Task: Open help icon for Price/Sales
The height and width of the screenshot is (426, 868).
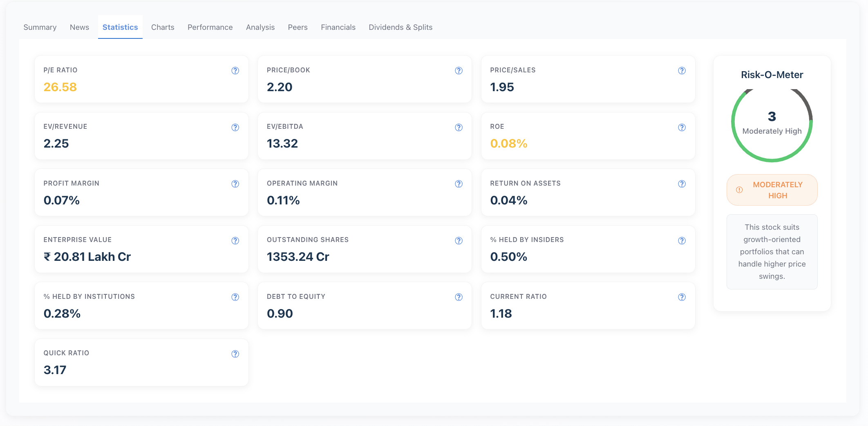Action: (x=682, y=71)
